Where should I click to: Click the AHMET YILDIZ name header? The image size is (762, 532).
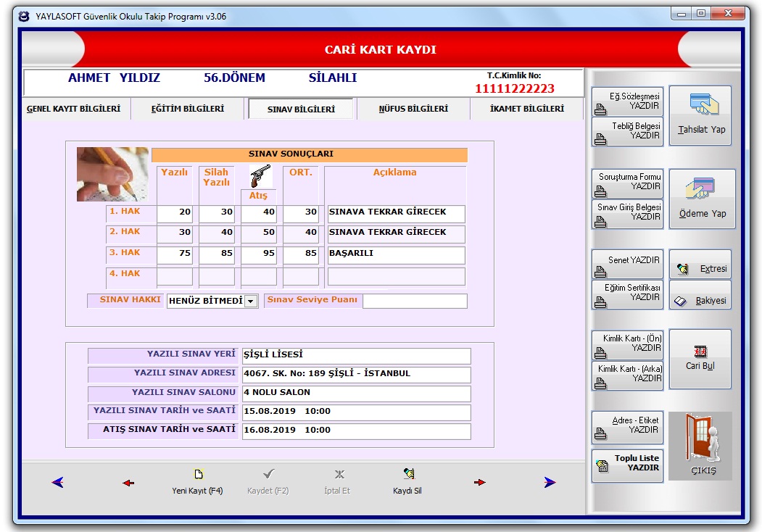(114, 78)
